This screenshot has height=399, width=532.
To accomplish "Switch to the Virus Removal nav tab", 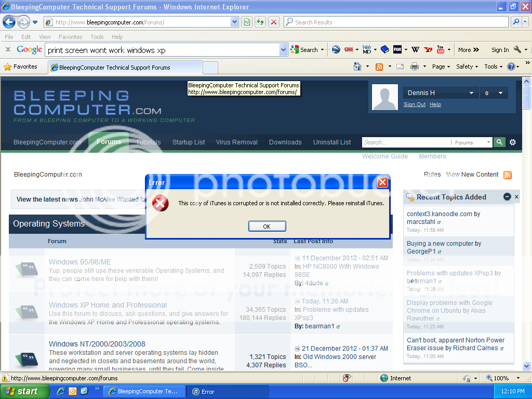I will click(x=236, y=142).
